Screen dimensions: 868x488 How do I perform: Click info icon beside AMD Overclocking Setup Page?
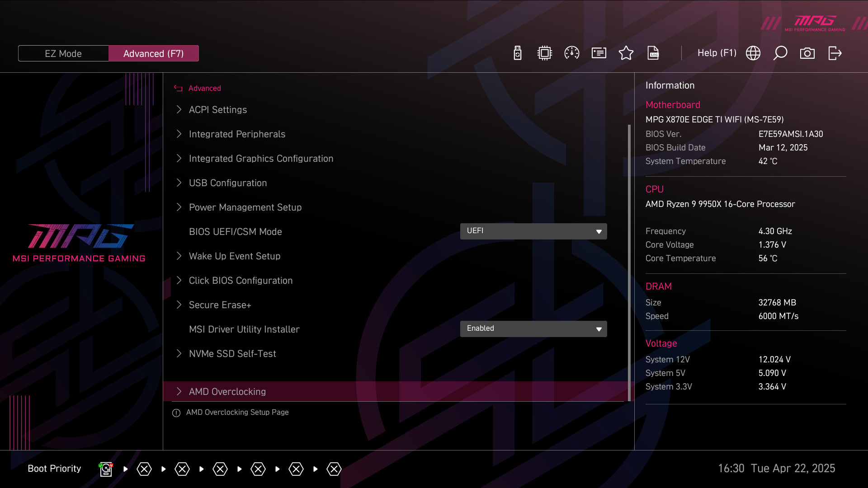176,413
